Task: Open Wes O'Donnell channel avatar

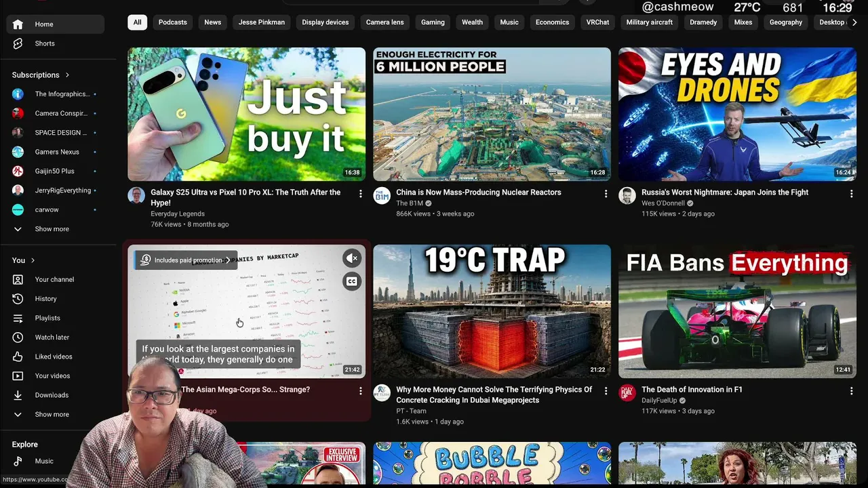Action: 627,195
